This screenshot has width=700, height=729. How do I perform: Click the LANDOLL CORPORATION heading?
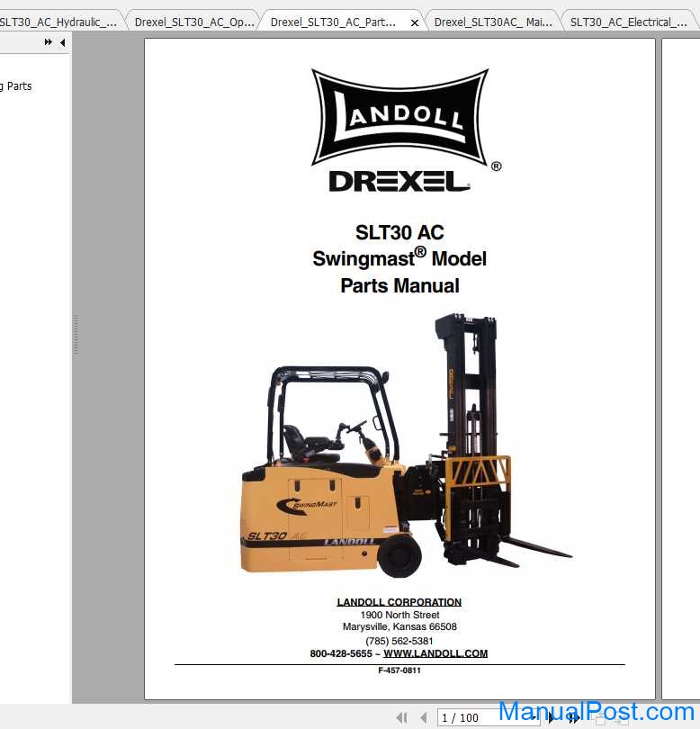(x=399, y=602)
